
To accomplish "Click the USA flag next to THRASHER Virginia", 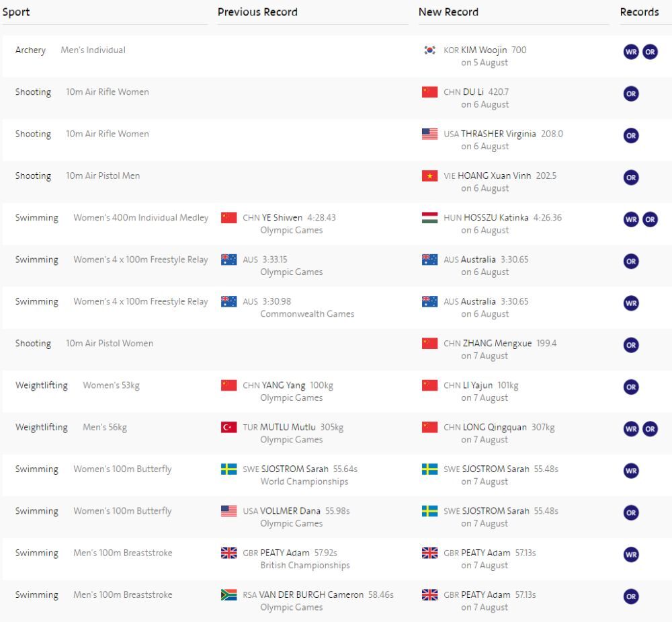I will pyautogui.click(x=429, y=134).
